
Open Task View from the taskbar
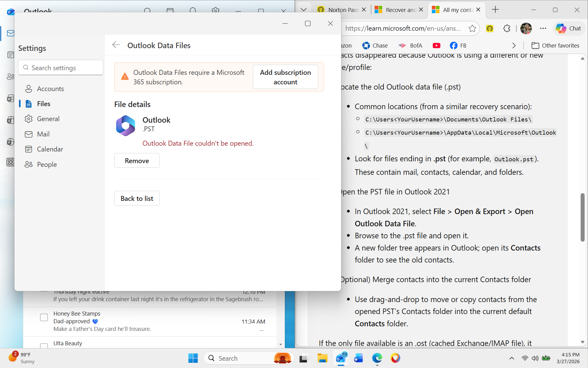click(303, 358)
